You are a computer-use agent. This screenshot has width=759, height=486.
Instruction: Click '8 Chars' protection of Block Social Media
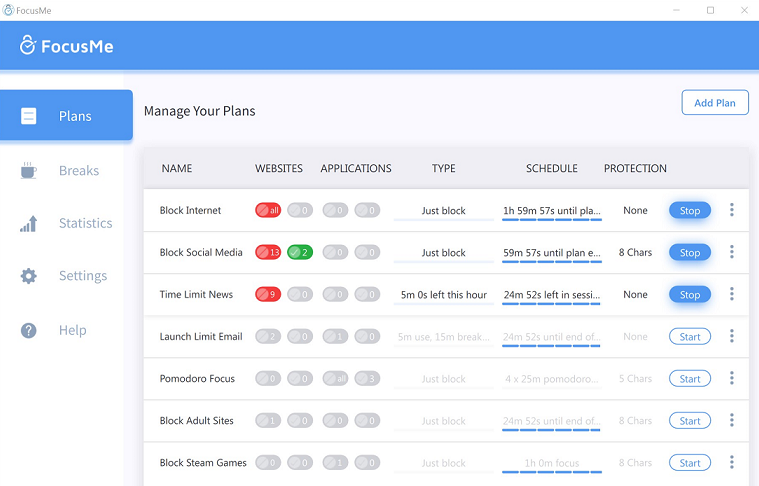pyautogui.click(x=635, y=252)
